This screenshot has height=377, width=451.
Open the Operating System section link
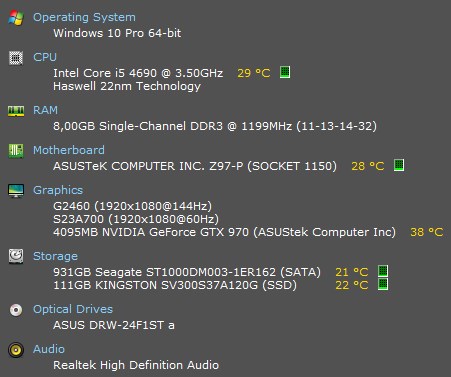(x=84, y=17)
